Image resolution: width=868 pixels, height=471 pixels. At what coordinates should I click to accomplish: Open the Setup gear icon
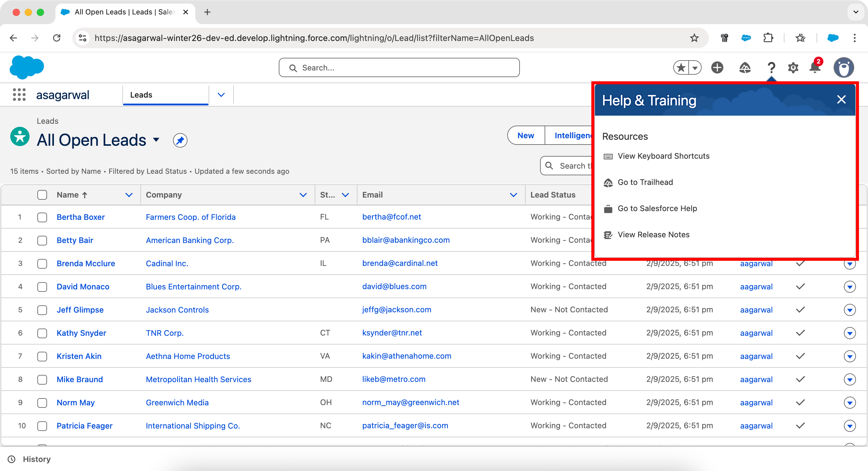click(x=793, y=68)
